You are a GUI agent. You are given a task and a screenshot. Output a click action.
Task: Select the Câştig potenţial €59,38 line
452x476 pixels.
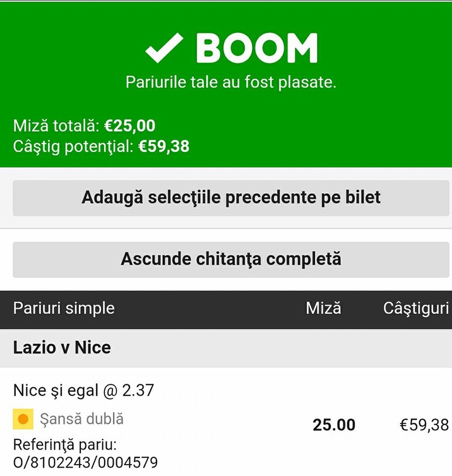pos(101,146)
